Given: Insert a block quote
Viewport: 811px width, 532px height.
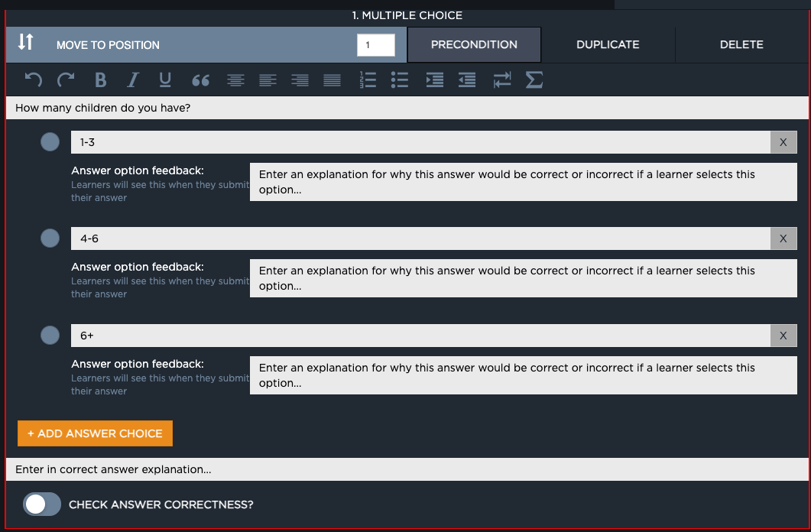Looking at the screenshot, I should (200, 80).
